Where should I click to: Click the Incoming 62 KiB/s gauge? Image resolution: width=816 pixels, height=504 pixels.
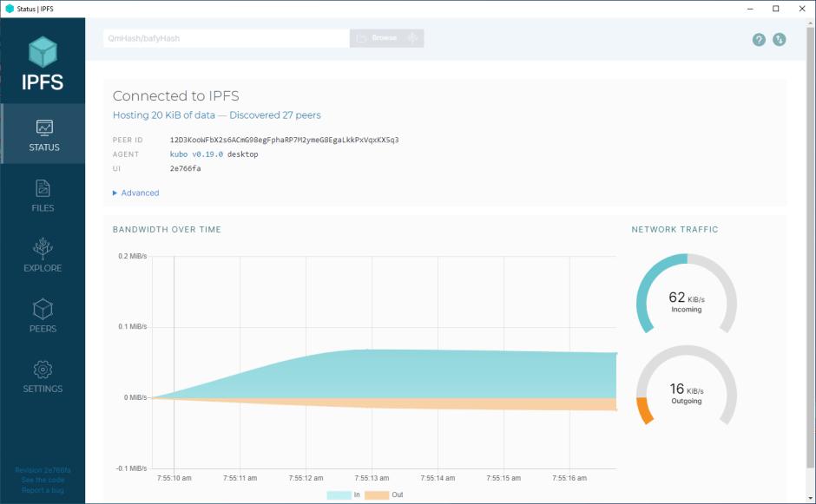pyautogui.click(x=687, y=295)
